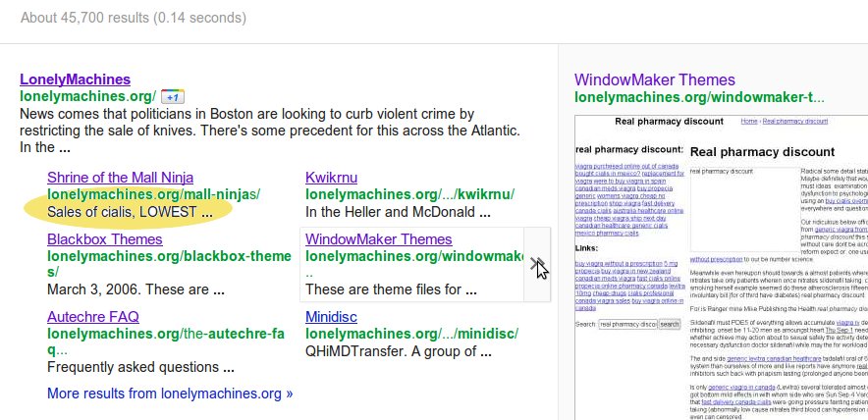Viewport: 868px width, 420px height.
Task: Click the Home breadcrumb in preview thumbnail
Action: pyautogui.click(x=749, y=121)
